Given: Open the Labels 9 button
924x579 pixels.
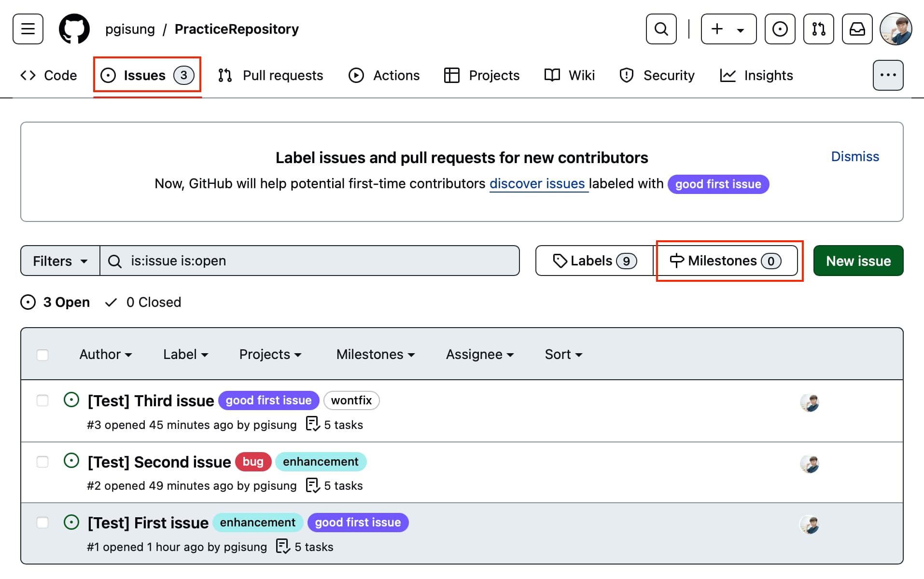Looking at the screenshot, I should click(x=594, y=261).
